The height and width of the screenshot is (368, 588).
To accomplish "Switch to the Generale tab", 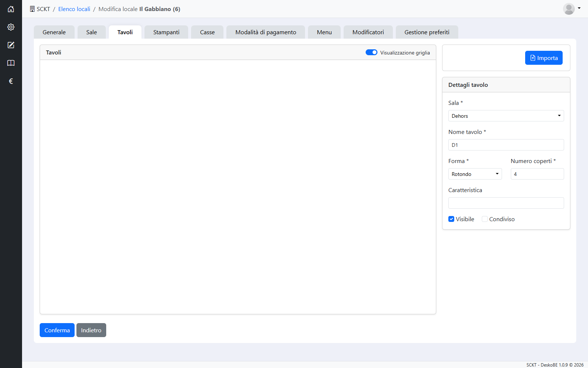I will [54, 32].
